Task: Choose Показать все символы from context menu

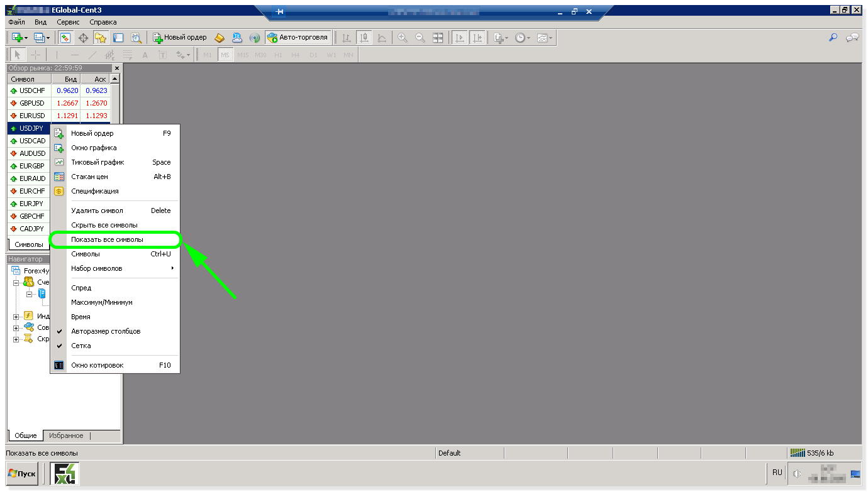Action: pyautogui.click(x=115, y=239)
